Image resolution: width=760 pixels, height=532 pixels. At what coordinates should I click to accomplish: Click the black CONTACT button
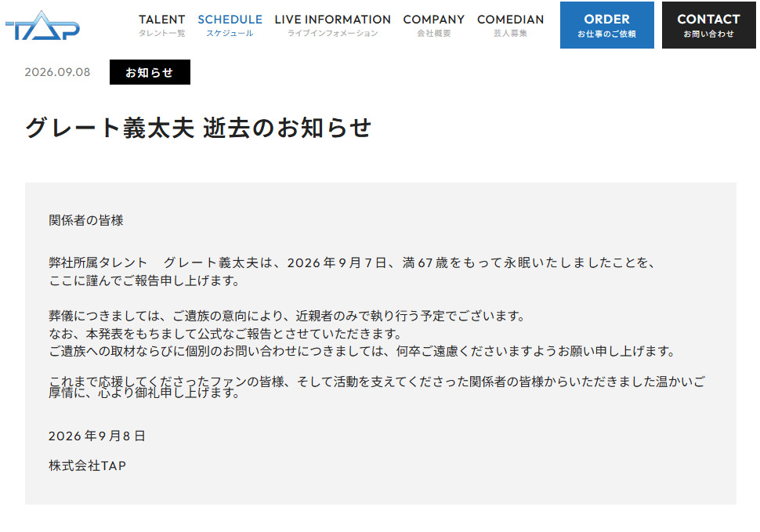[x=708, y=25]
